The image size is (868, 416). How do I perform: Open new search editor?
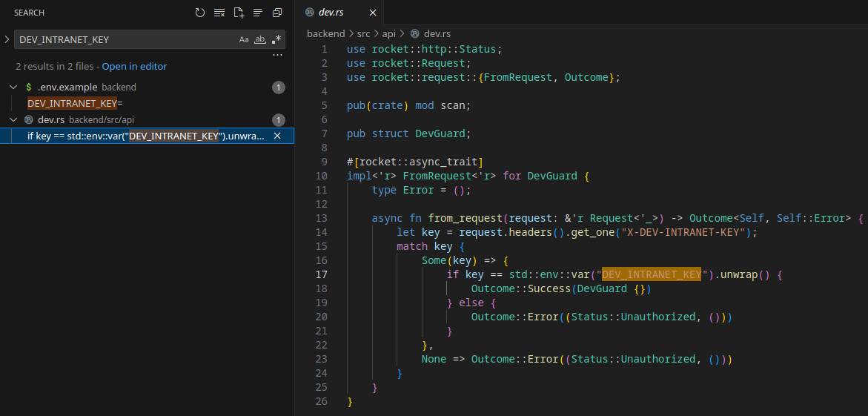tap(239, 13)
